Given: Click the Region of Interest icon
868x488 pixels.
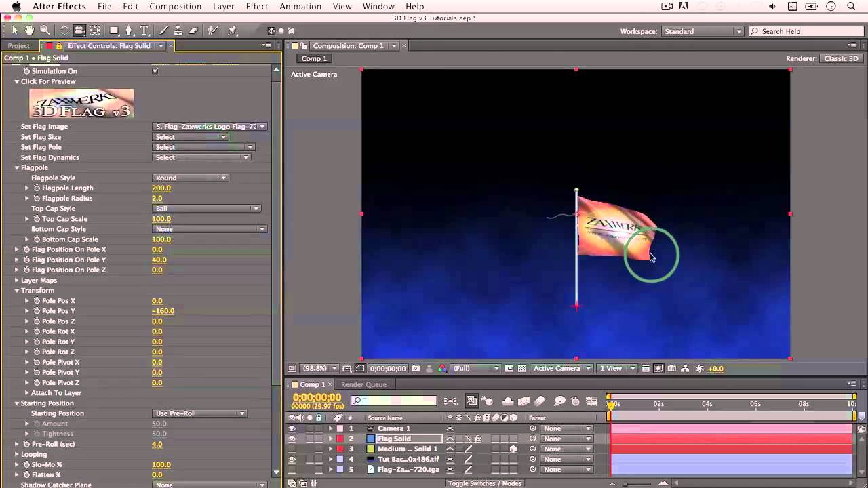Looking at the screenshot, I should pos(509,369).
